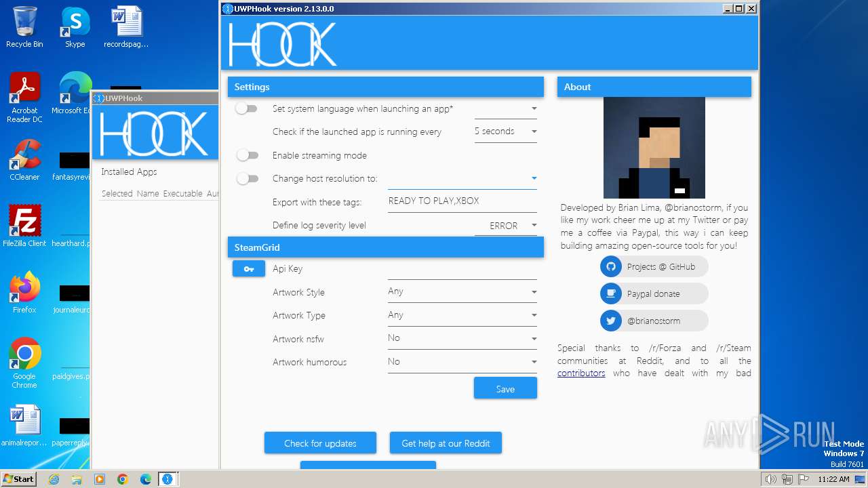Select CCleaner desktop shortcut

click(x=24, y=160)
